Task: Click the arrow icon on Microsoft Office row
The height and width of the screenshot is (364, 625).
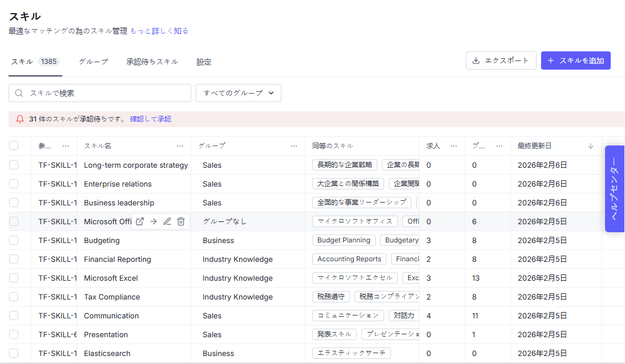Action: click(154, 221)
